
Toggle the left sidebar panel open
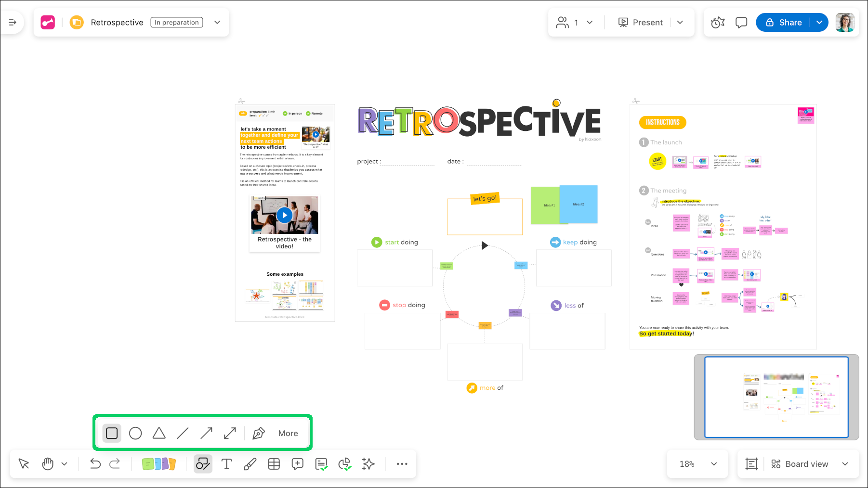click(13, 22)
